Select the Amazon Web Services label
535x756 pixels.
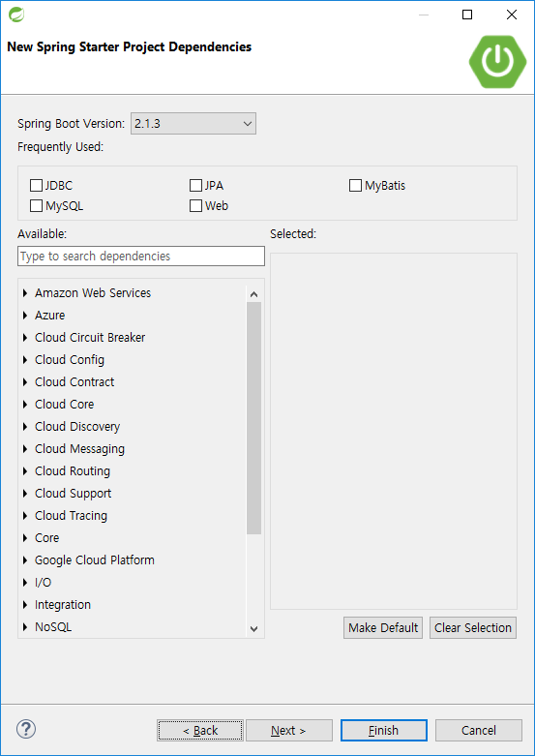pos(93,292)
